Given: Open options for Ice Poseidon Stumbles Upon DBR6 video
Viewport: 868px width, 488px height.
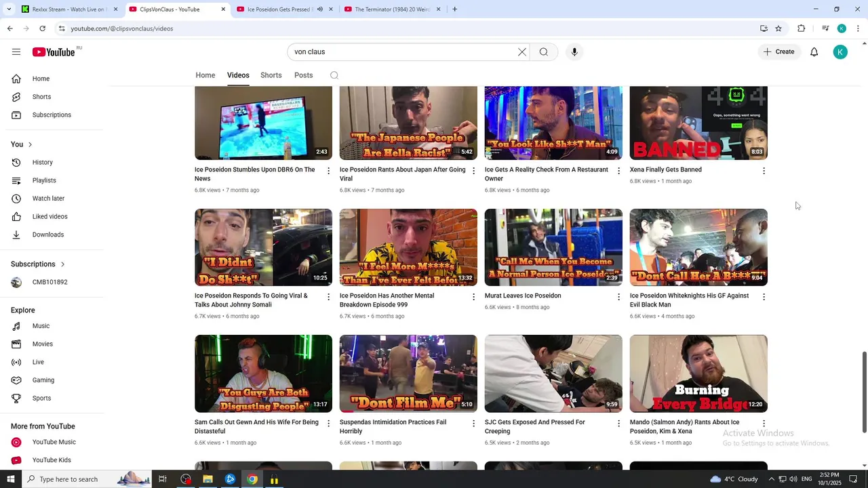Looking at the screenshot, I should click(x=329, y=171).
